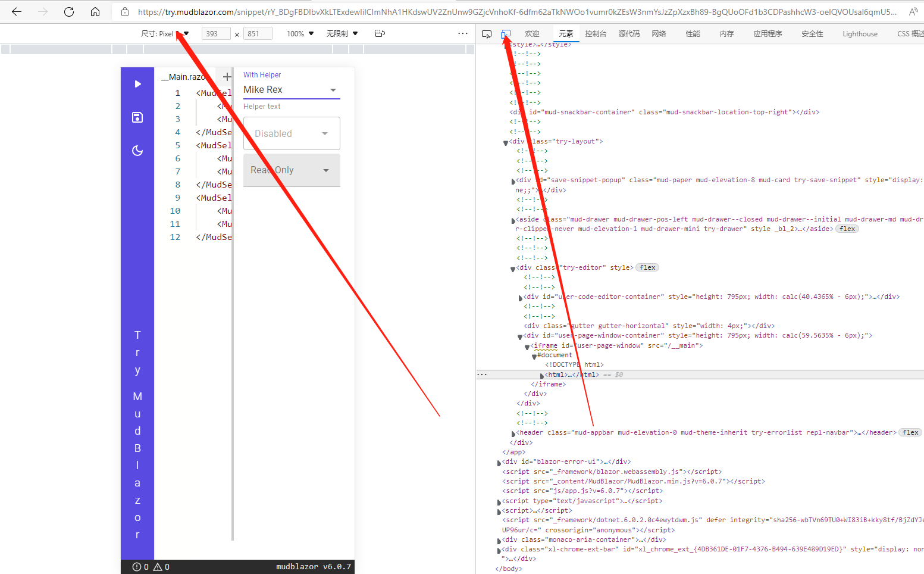Select the __Main.razor file tab
Image resolution: width=924 pixels, height=574 pixels.
[x=183, y=77]
